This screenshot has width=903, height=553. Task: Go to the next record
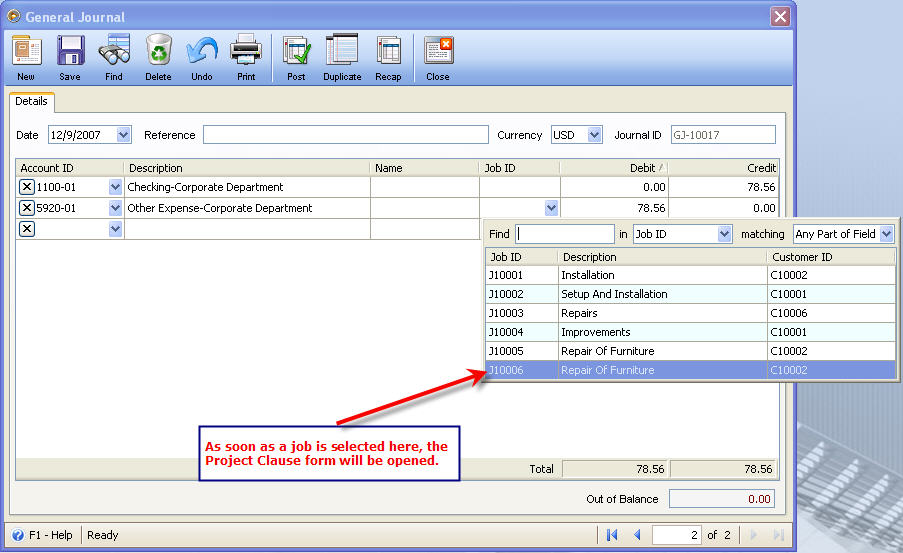pos(753,535)
